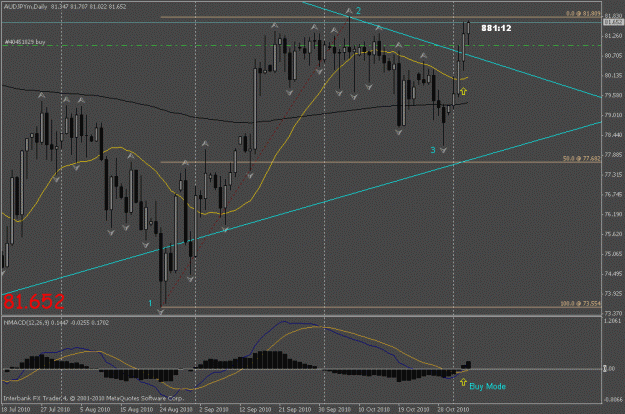Click the 76.745 price axis value
This screenshot has height=414, width=625.
tap(614, 194)
